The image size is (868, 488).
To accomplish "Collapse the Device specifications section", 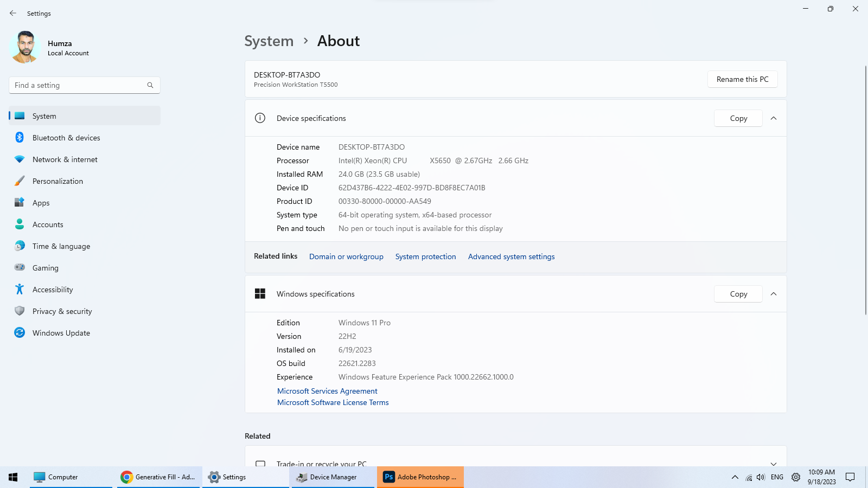I will (774, 118).
